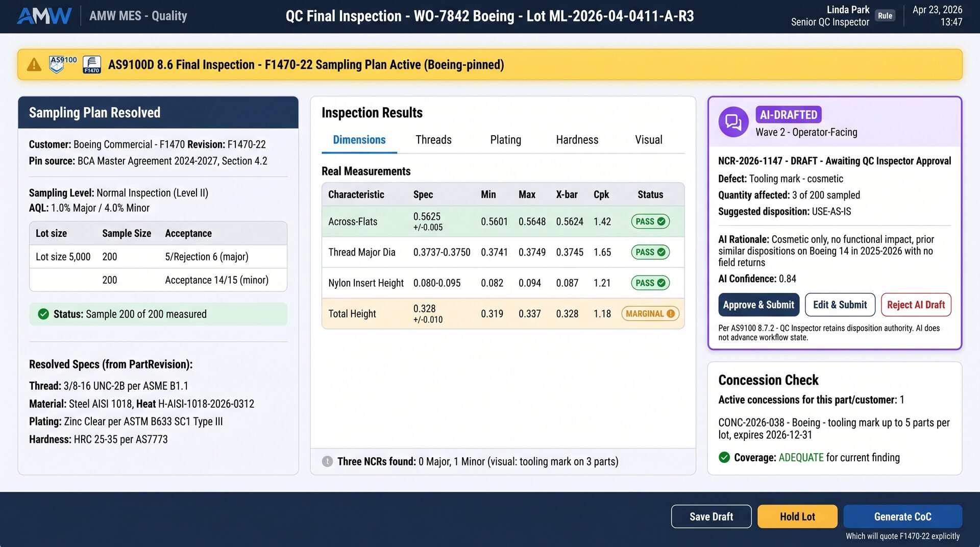This screenshot has height=547, width=980.
Task: Click the Rule badge next to Linda Park
Action: pyautogui.click(x=885, y=16)
